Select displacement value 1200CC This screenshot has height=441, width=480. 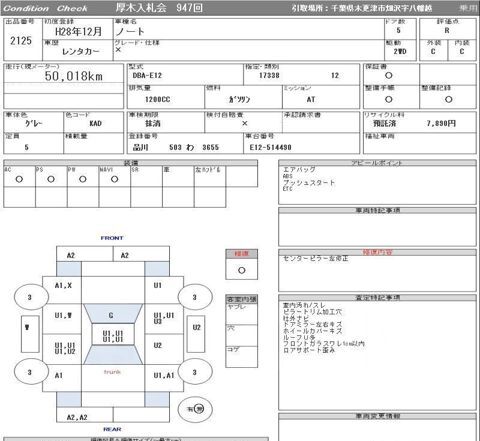point(158,100)
